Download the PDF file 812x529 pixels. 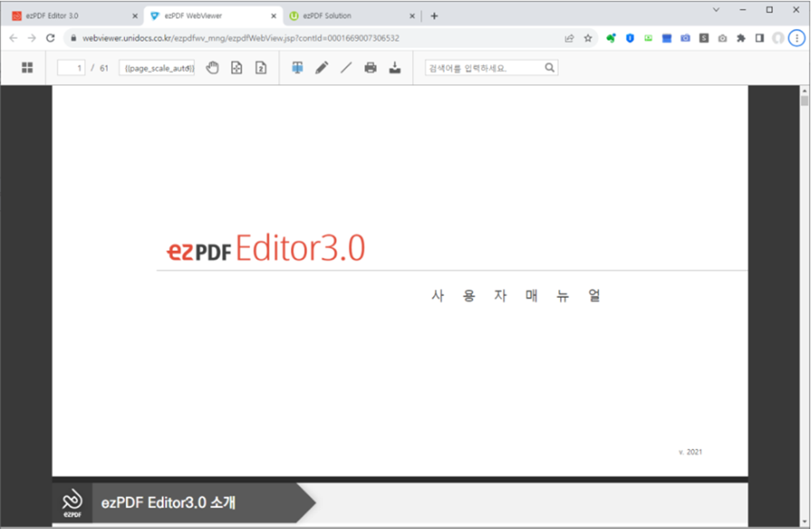[x=395, y=68]
